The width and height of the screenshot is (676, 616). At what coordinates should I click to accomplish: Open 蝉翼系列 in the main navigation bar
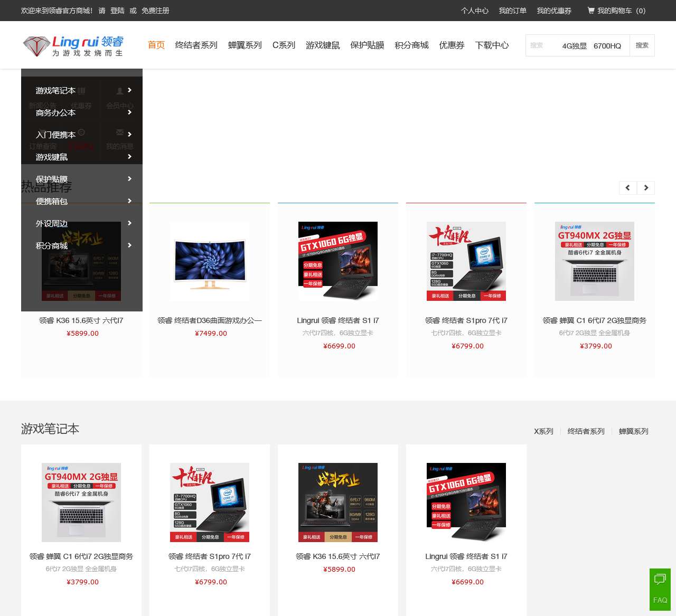point(245,45)
